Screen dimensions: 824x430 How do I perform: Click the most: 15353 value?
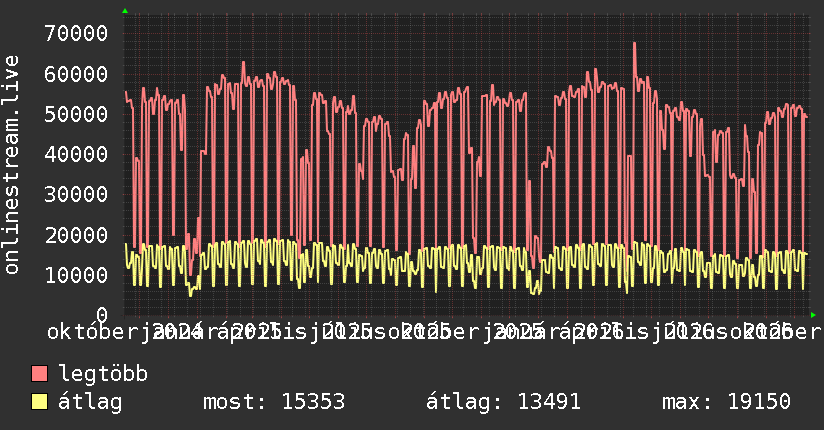click(274, 402)
